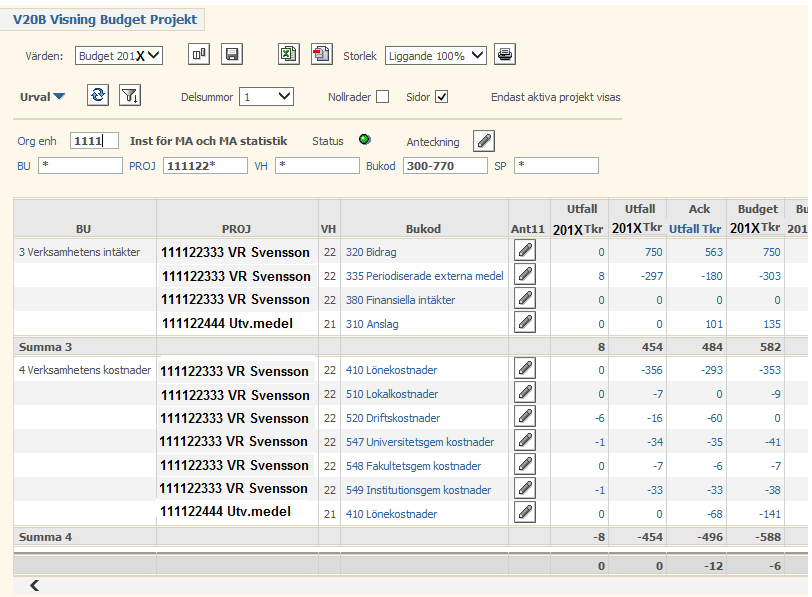Click the SP filter input field

tap(556, 166)
